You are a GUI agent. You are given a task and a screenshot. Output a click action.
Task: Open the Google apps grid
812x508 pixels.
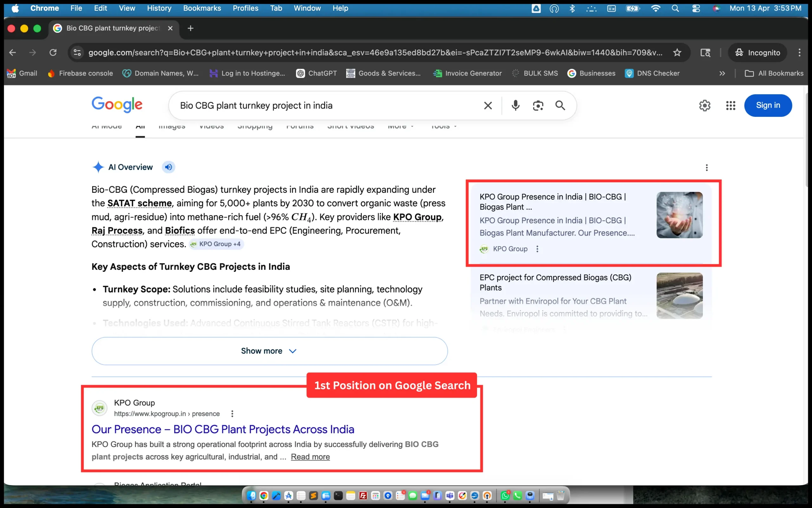pyautogui.click(x=730, y=105)
